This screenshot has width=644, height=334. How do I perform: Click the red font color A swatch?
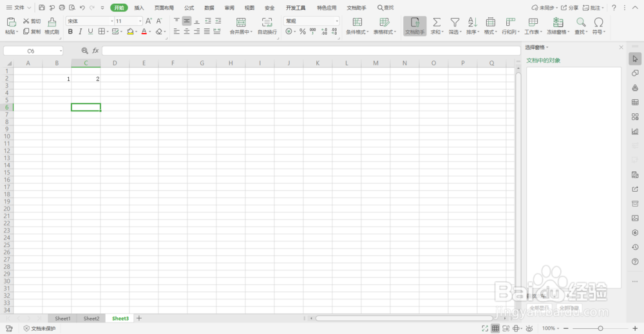click(x=144, y=32)
